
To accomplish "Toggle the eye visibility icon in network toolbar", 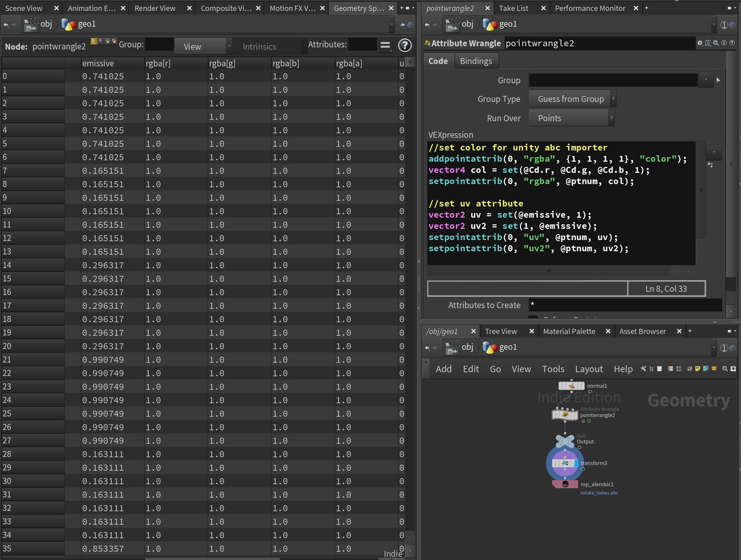I will (x=733, y=369).
